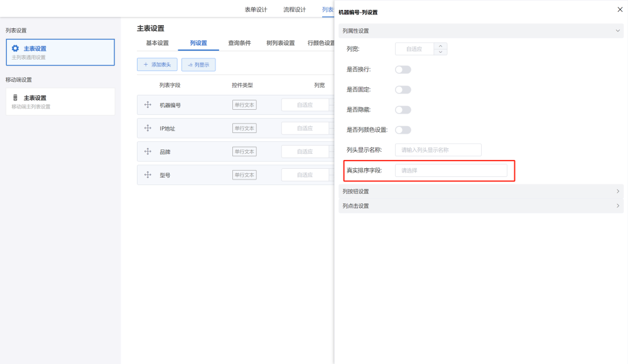Image resolution: width=628 pixels, height=364 pixels.
Task: Click the drag handle icon for IP地址 row
Action: 148,128
